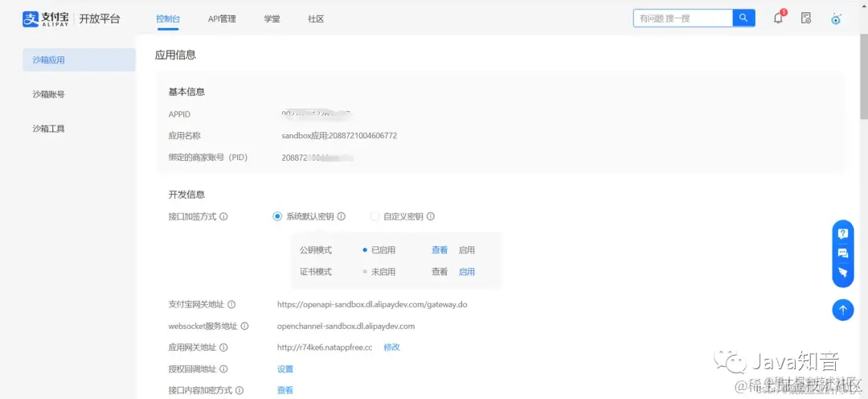
Task: Open the document icon beside the bell
Action: click(807, 19)
